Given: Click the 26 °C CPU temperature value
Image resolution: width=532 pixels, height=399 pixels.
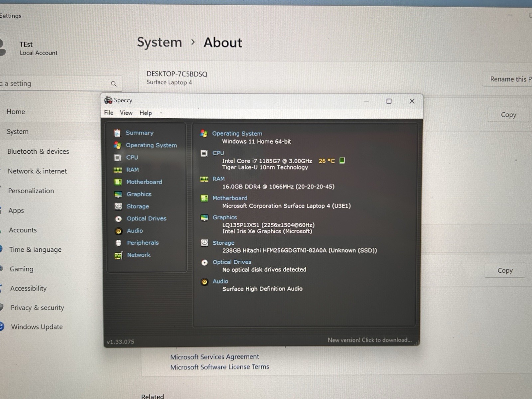Looking at the screenshot, I should 327,161.
